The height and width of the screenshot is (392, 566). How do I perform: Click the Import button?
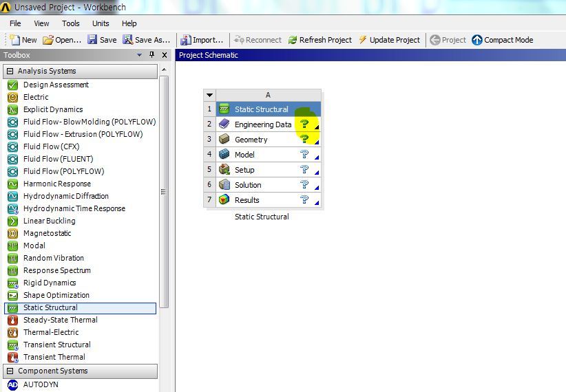[202, 40]
